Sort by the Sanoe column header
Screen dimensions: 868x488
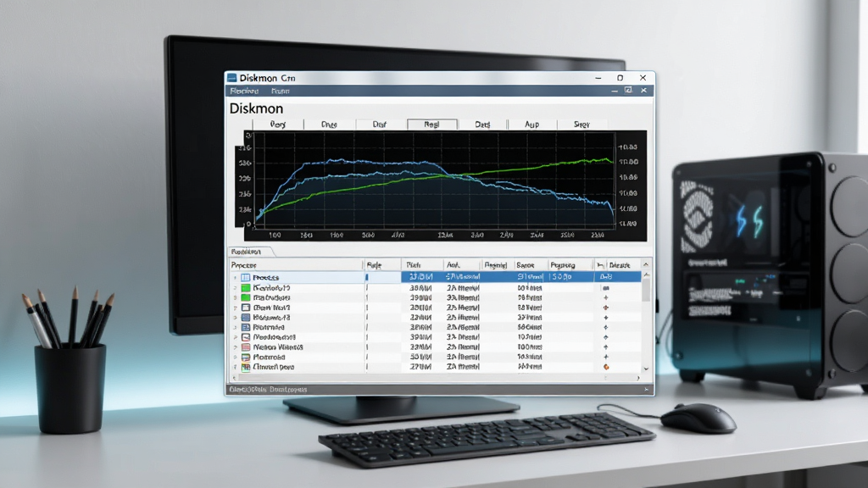[x=531, y=265]
